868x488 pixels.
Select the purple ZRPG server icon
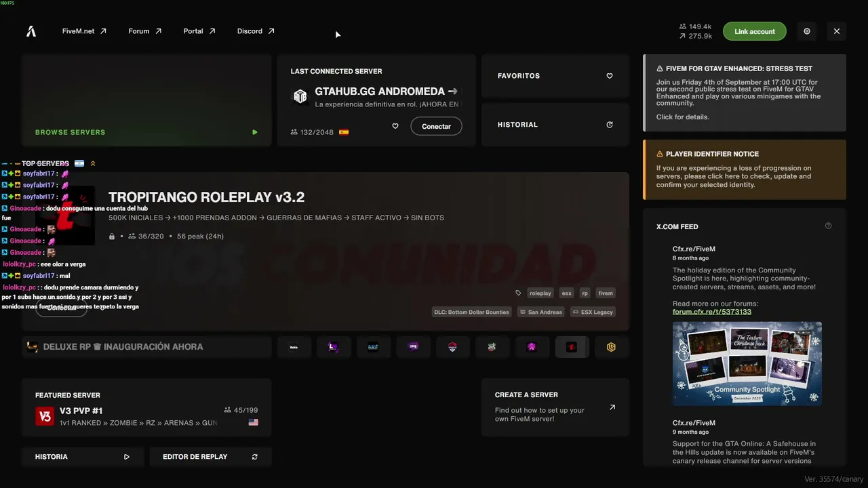[x=413, y=347]
